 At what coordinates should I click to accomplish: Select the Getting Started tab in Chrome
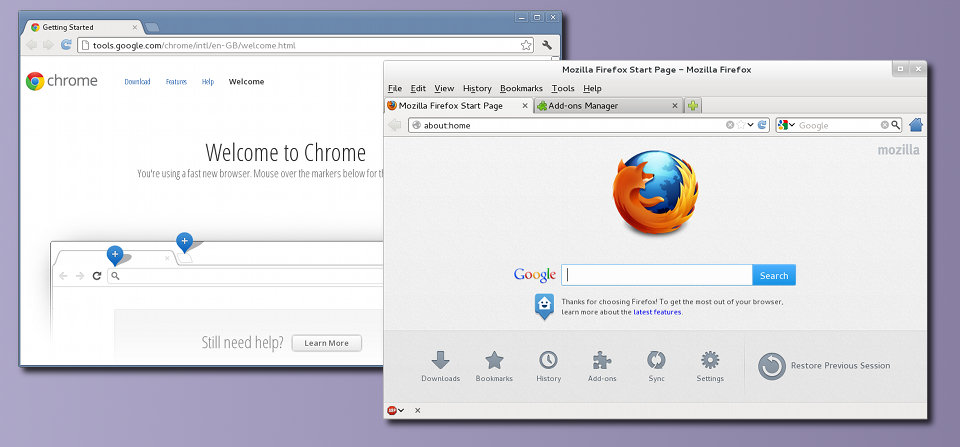pyautogui.click(x=83, y=28)
